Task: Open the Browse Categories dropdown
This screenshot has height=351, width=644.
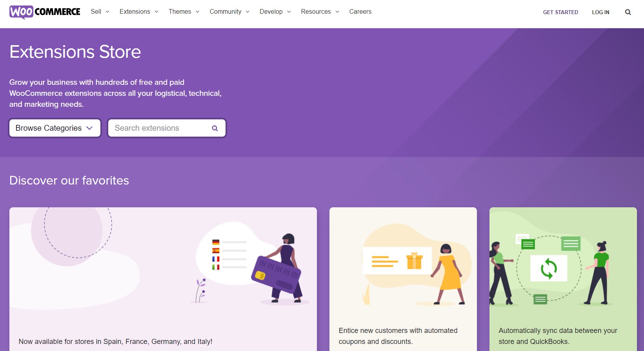Action: tap(55, 128)
